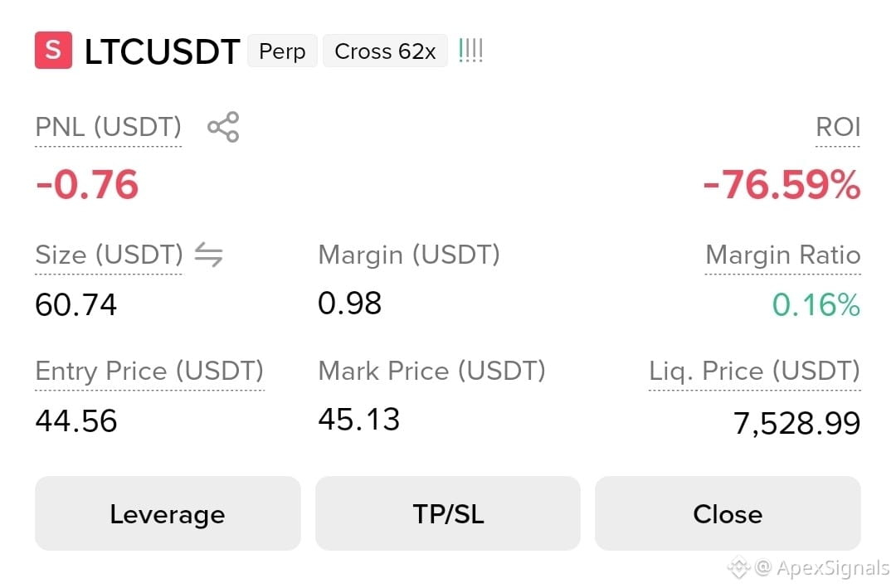Tap the ROI label for explanation
This screenshot has height=588, width=896.
pos(838,127)
